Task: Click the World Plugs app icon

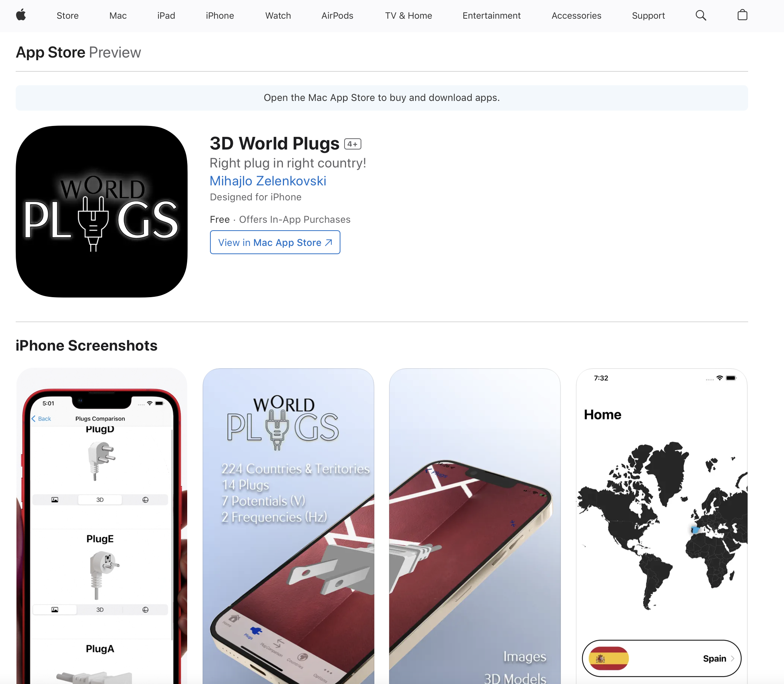Action: pos(102,212)
